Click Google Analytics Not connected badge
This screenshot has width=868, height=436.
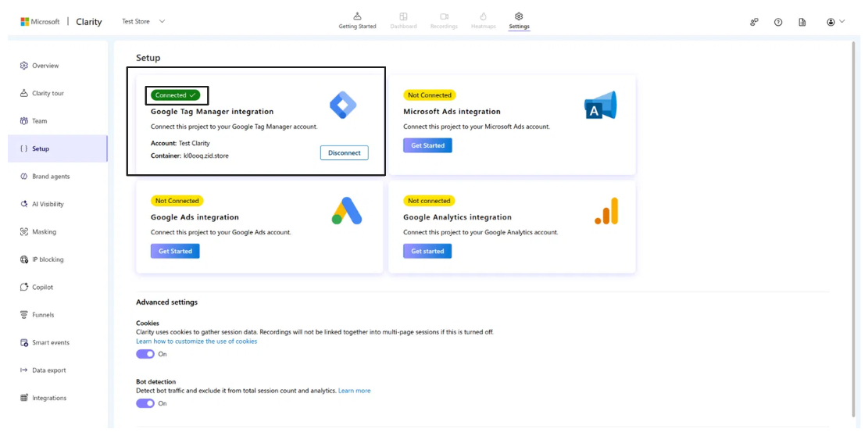(429, 201)
